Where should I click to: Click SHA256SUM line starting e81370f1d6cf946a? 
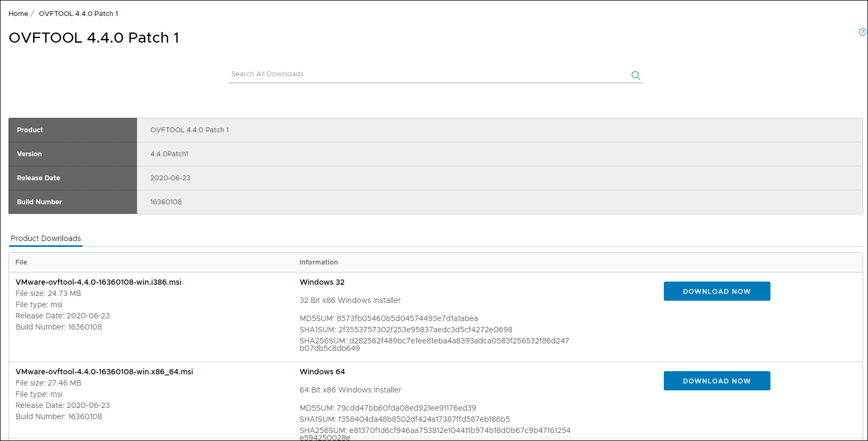435,434
